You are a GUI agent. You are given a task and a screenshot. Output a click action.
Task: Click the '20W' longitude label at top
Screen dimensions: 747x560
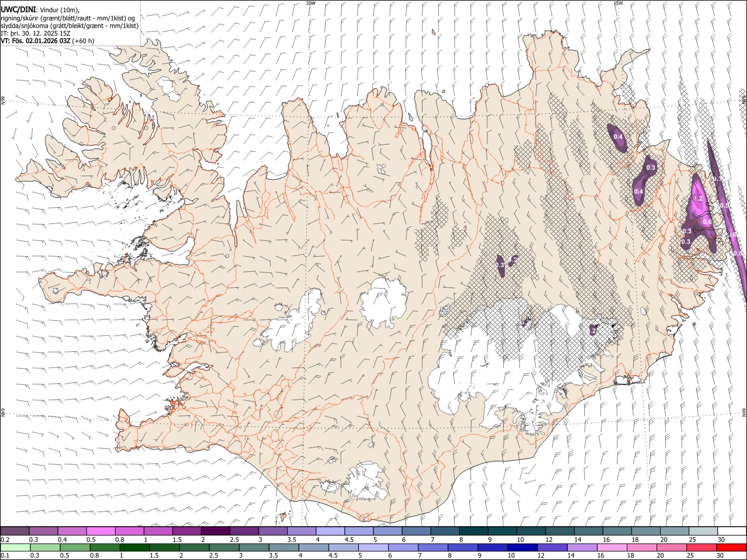coord(310,3)
